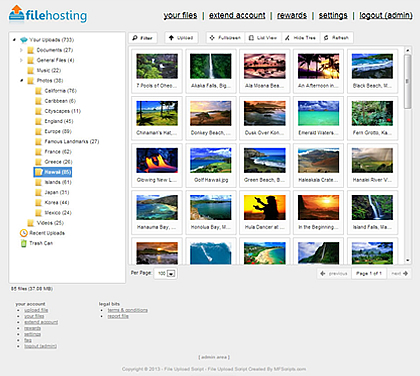Refresh the file listing

(x=336, y=38)
